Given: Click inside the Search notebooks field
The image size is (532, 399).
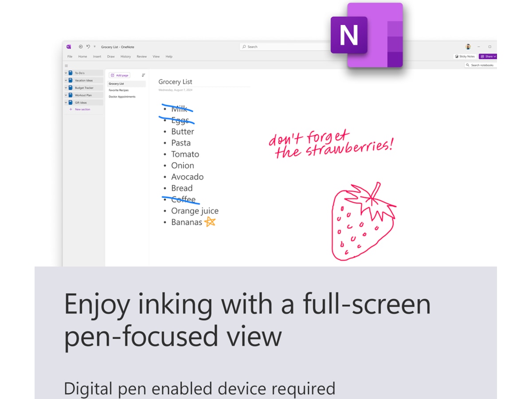Looking at the screenshot, I should [x=482, y=65].
